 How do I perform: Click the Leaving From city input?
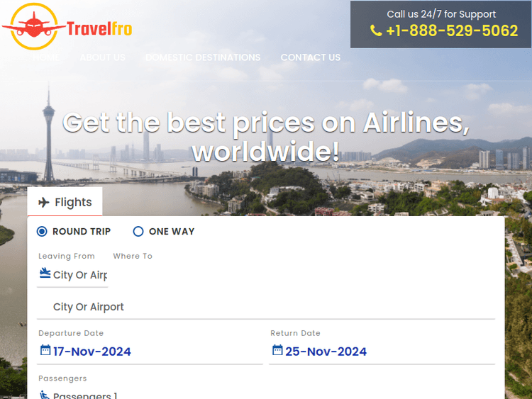pyautogui.click(x=79, y=275)
